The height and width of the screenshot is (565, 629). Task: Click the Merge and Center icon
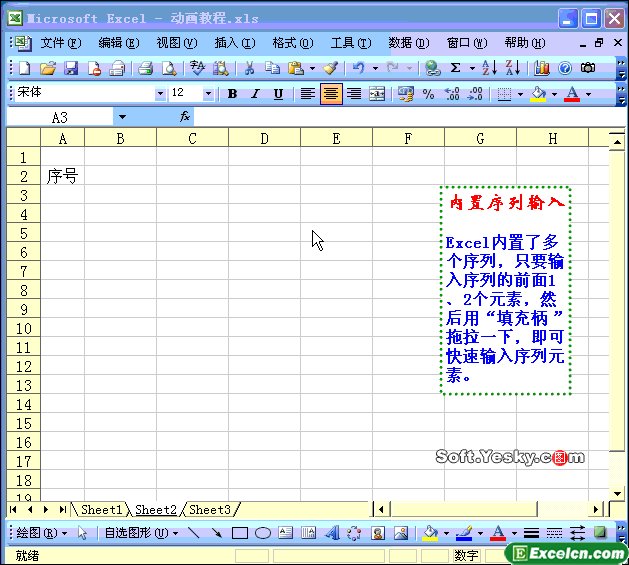[x=377, y=94]
